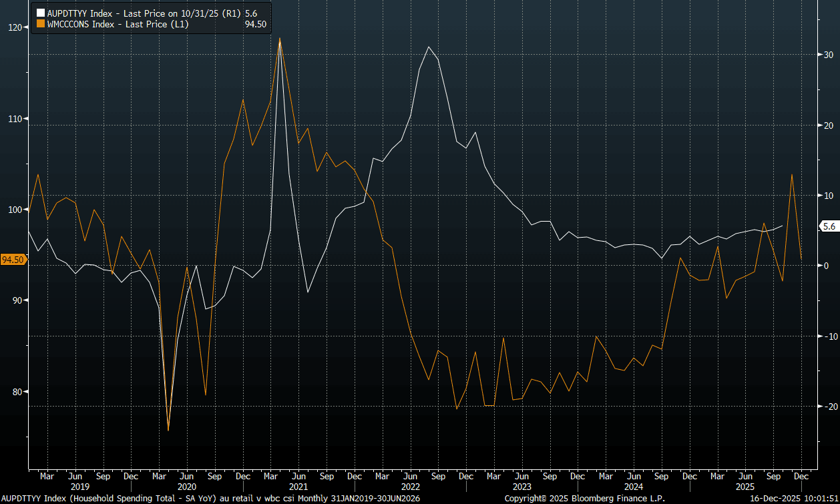The height and width of the screenshot is (504, 840).
Task: Click the white 5.6 right-axis price tag
Action: 829,227
